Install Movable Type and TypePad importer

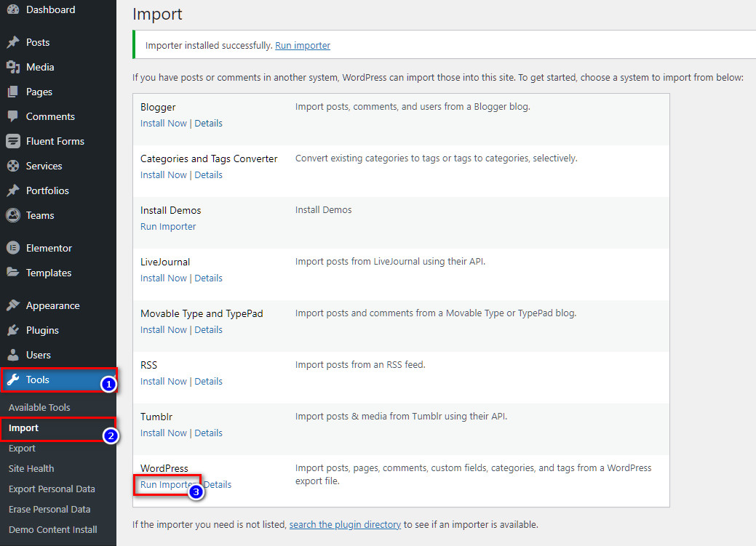[x=164, y=329]
